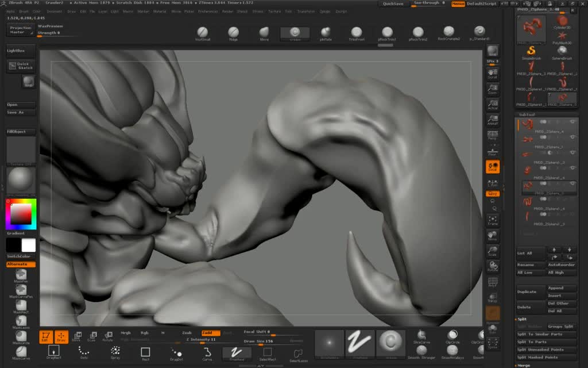Viewport: 588px width, 368px height.
Task: Select the pRockTrim2 brush
Action: tap(418, 33)
